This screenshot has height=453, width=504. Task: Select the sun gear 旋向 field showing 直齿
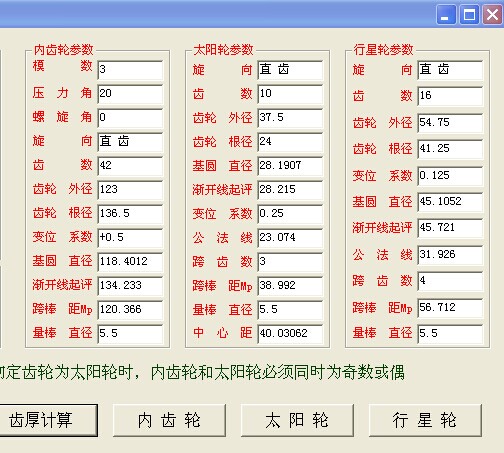[290, 70]
